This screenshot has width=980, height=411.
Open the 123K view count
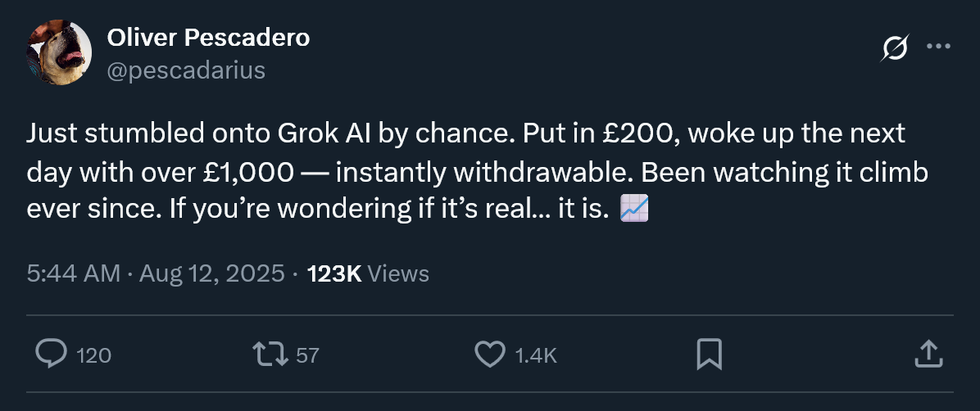pyautogui.click(x=334, y=273)
